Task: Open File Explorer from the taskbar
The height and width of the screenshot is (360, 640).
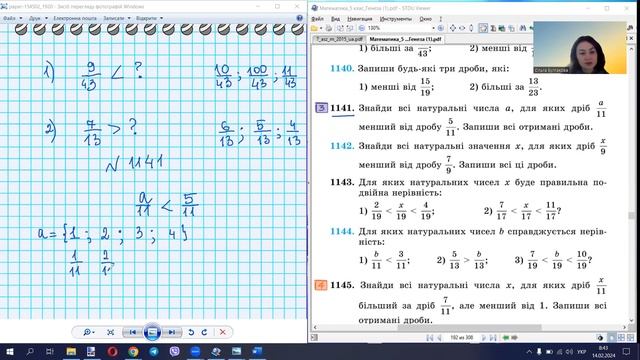Action: pos(71,351)
